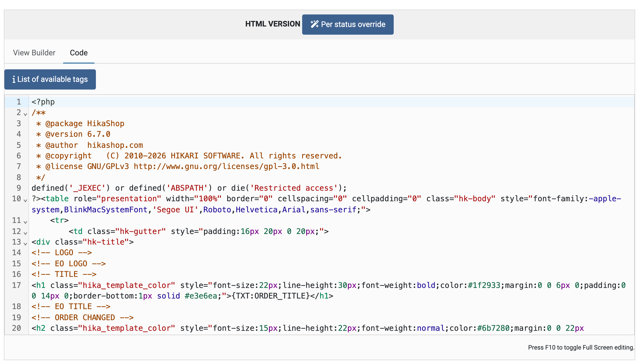Click the #e3e6ea border color value
639x364 pixels.
[x=201, y=296]
